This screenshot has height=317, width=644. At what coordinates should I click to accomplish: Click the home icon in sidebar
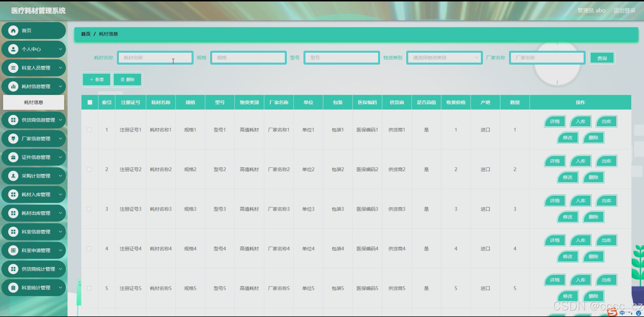pyautogui.click(x=13, y=30)
